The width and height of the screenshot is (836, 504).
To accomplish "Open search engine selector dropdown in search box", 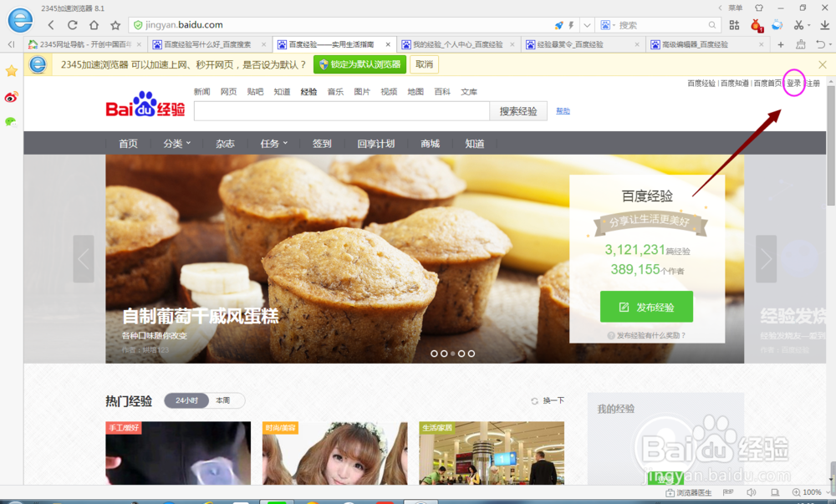I will pos(608,25).
